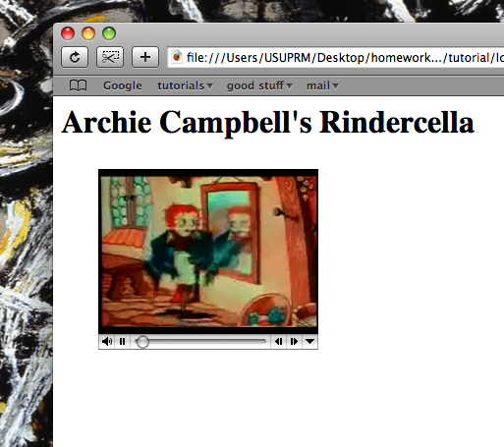Image resolution: width=504 pixels, height=447 pixels.
Task: Expand the tutorials bookmarks folder
Action: [186, 85]
